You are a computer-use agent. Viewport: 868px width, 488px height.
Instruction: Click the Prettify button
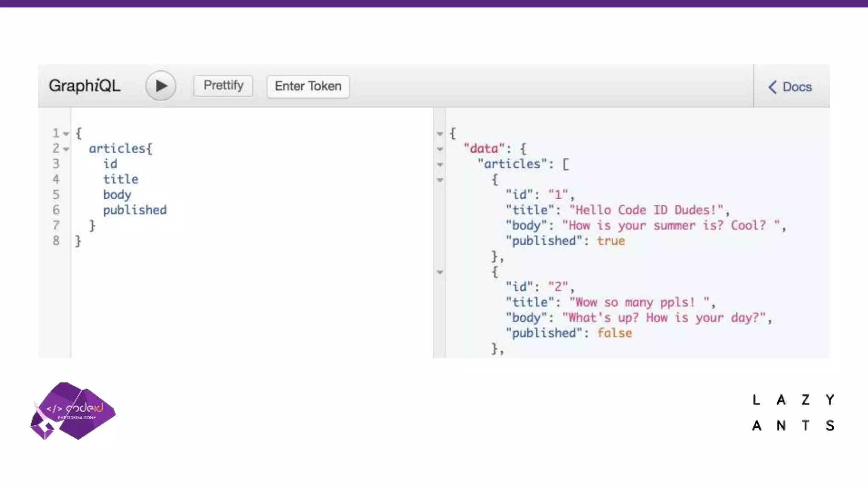pos(223,86)
